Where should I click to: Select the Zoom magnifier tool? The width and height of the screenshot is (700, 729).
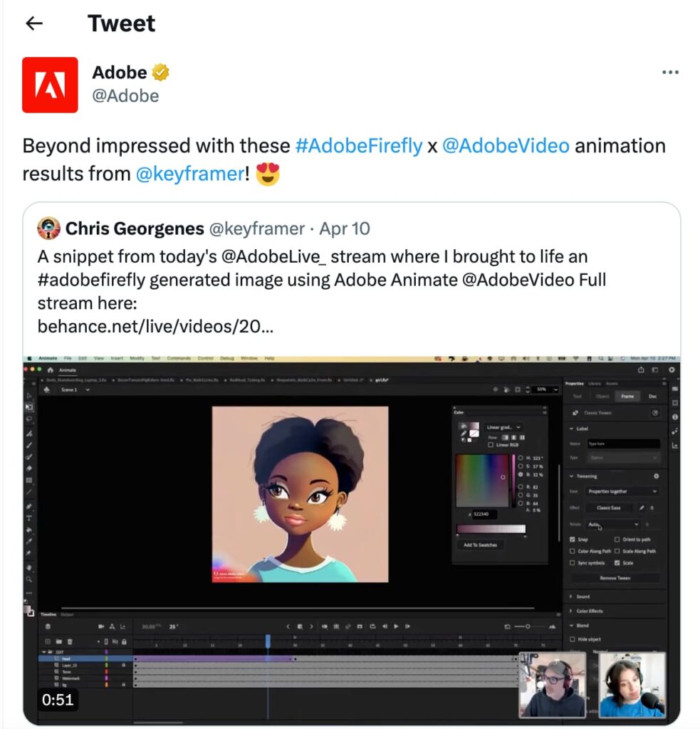pos(29,579)
